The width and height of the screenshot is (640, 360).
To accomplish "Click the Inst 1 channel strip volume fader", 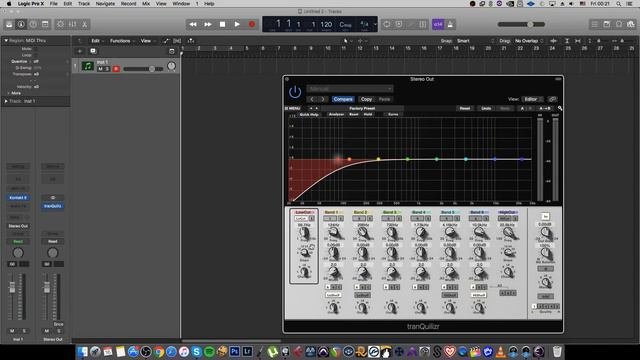I will (12, 288).
